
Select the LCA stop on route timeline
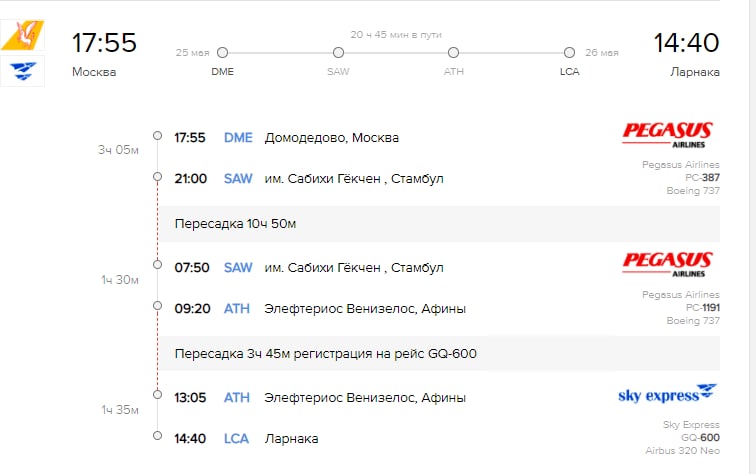point(569,53)
